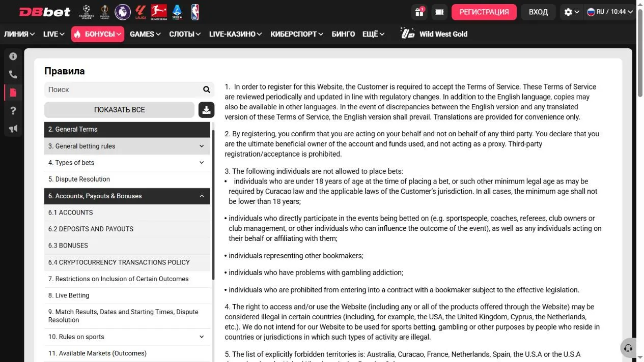Open the ЕЩЁ more menu
Screen dimensions: 644x362
(374, 34)
